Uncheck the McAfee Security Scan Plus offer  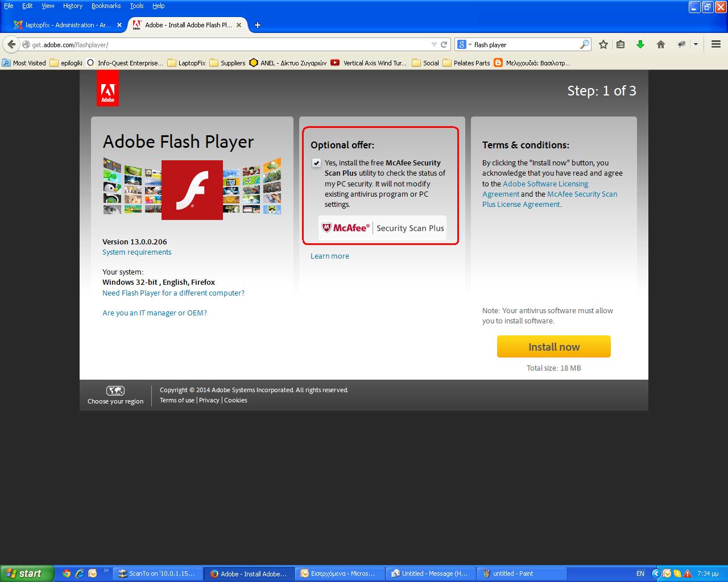[x=316, y=163]
